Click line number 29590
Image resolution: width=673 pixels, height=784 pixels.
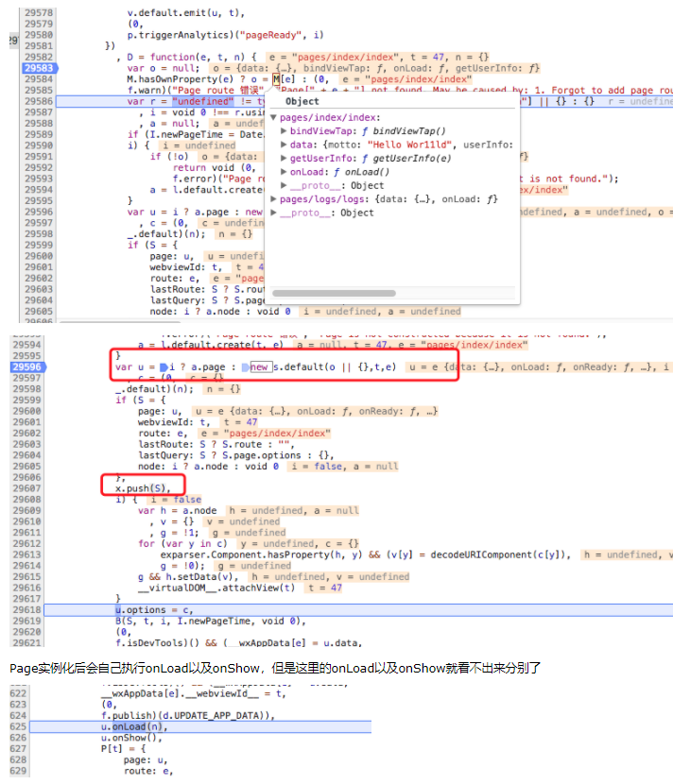(x=39, y=145)
